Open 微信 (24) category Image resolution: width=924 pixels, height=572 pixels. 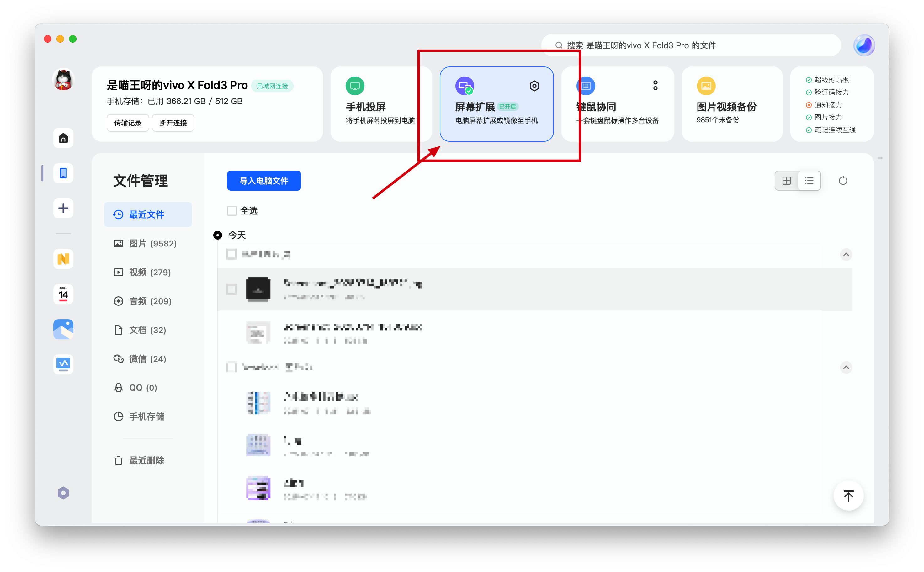148,359
